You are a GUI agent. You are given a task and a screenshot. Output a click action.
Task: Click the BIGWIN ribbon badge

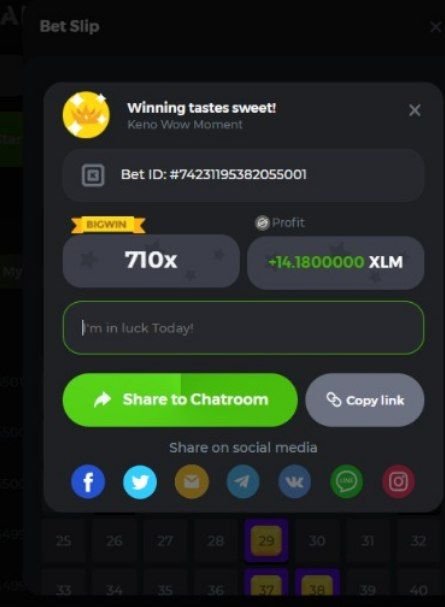(108, 225)
